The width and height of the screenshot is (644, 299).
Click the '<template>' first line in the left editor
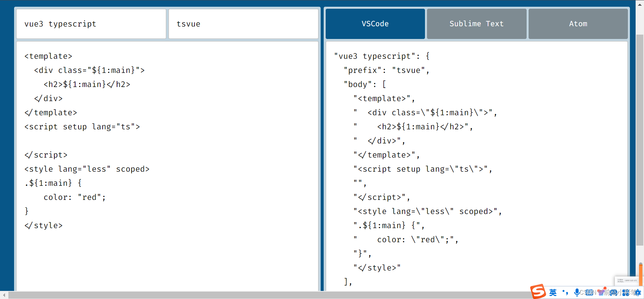[x=48, y=56]
